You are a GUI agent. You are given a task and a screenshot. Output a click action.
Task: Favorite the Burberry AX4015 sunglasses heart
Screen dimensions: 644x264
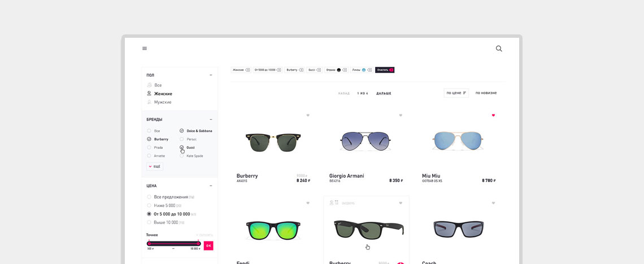coord(308,115)
